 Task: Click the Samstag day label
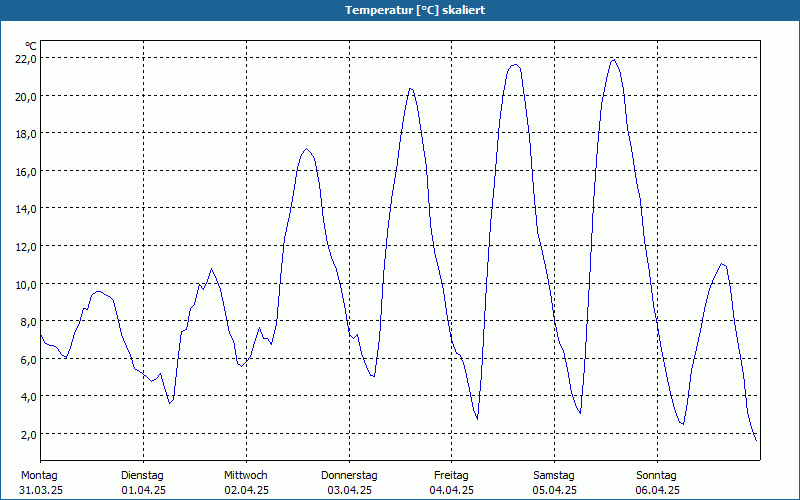tap(554, 476)
